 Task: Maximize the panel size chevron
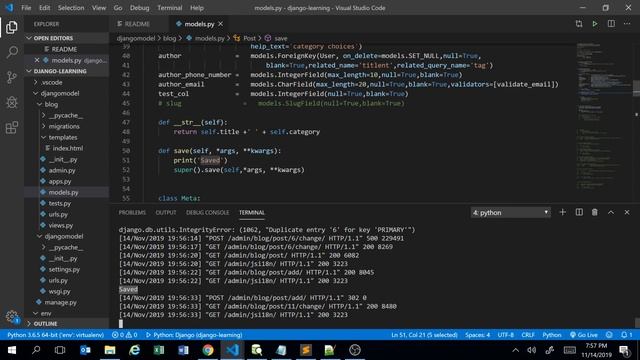(611, 212)
